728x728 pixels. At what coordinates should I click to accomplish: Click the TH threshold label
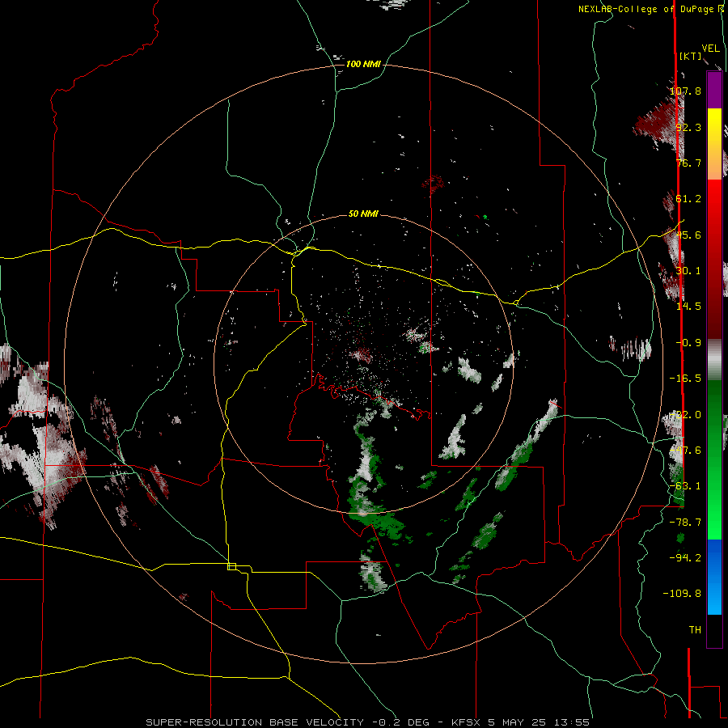pyautogui.click(x=695, y=630)
